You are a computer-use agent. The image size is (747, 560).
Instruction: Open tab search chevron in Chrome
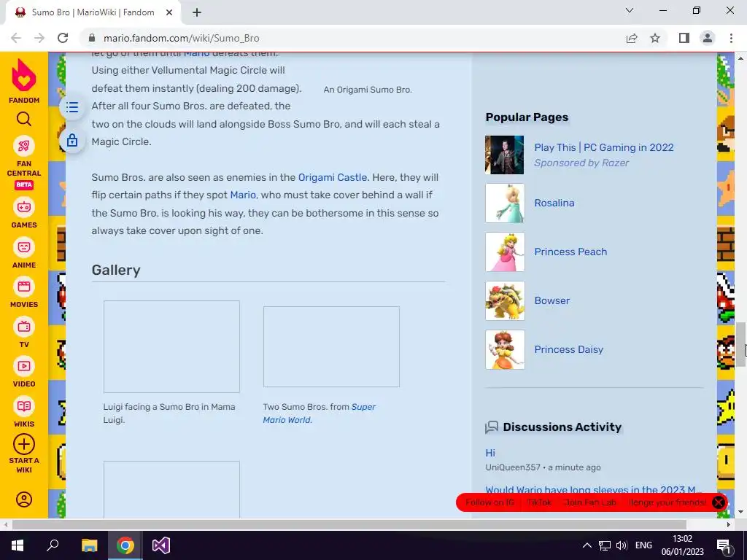click(x=630, y=10)
